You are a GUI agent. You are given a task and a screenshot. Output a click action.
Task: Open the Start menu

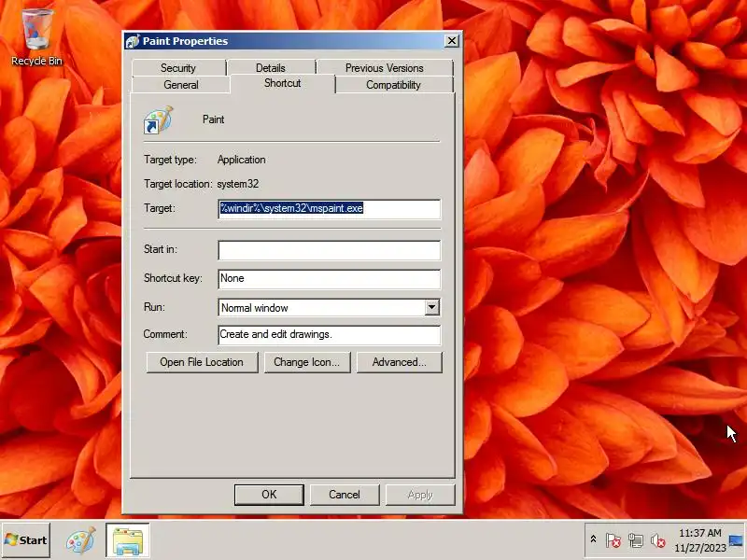tap(26, 540)
